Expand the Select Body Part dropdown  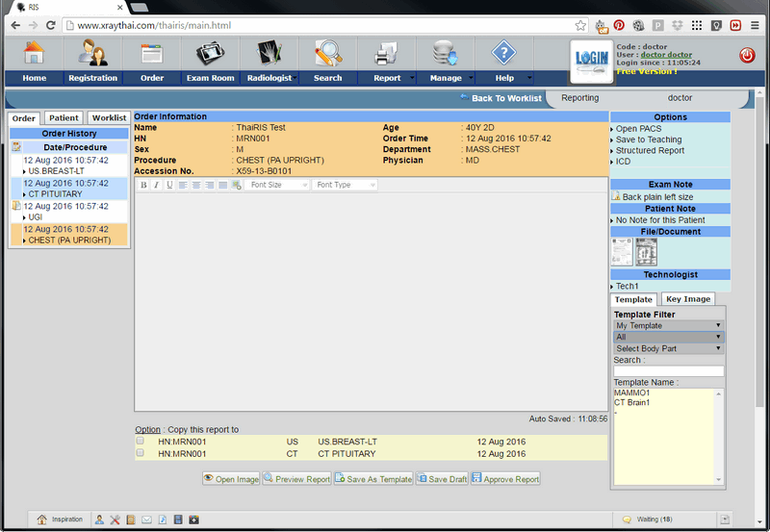click(x=668, y=348)
